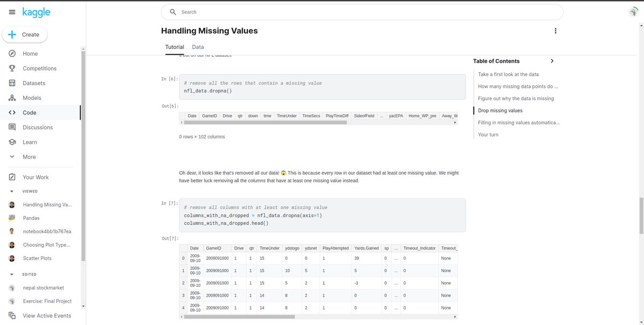
Task: Click the sidebar vertical scrollbar
Action: (x=83, y=156)
